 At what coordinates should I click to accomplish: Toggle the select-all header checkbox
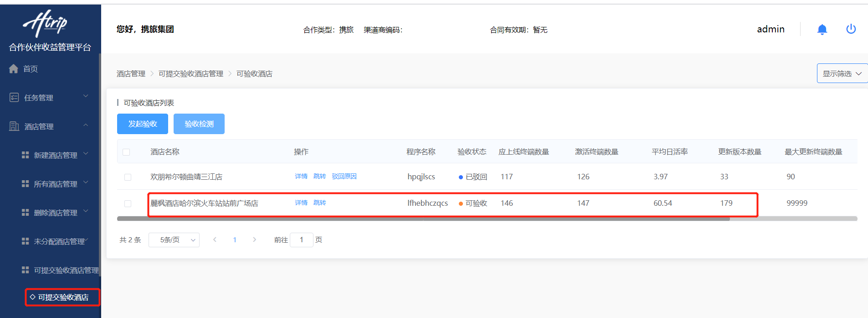126,152
